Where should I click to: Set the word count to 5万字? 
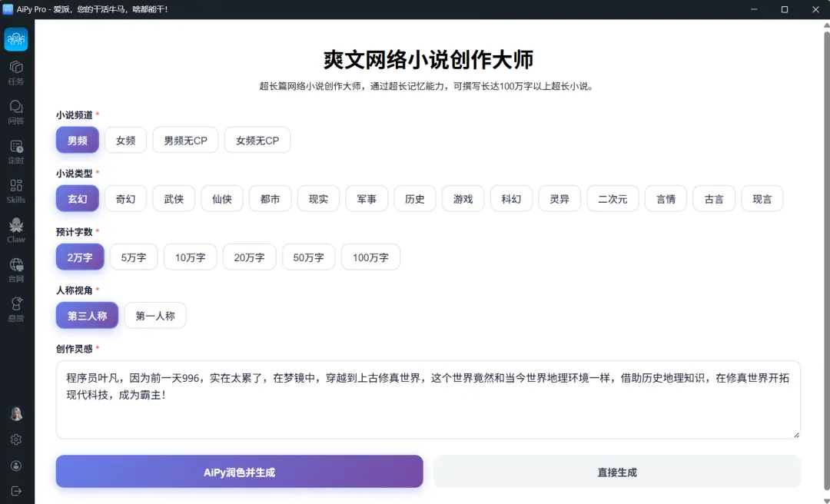coord(134,257)
